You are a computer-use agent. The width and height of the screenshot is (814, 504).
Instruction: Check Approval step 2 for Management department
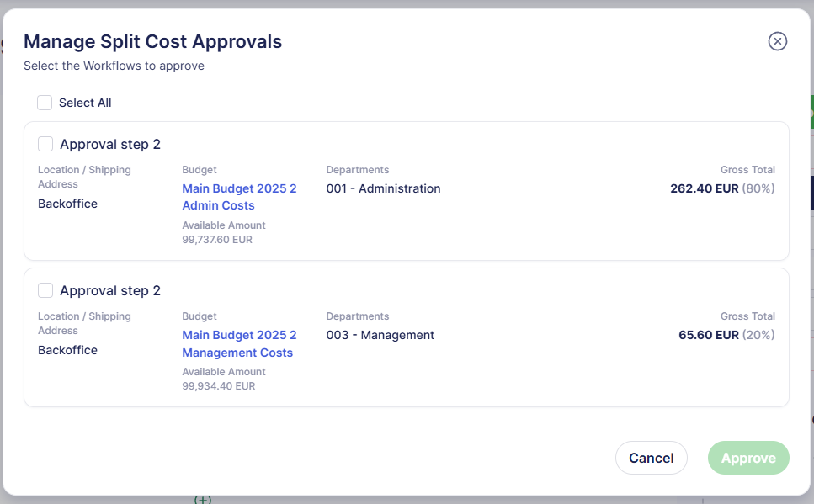[45, 290]
